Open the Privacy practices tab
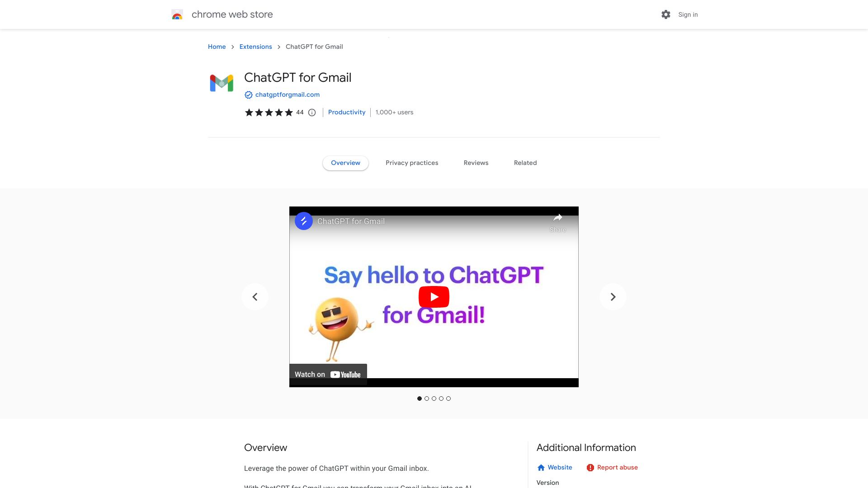868x488 pixels. tap(412, 163)
